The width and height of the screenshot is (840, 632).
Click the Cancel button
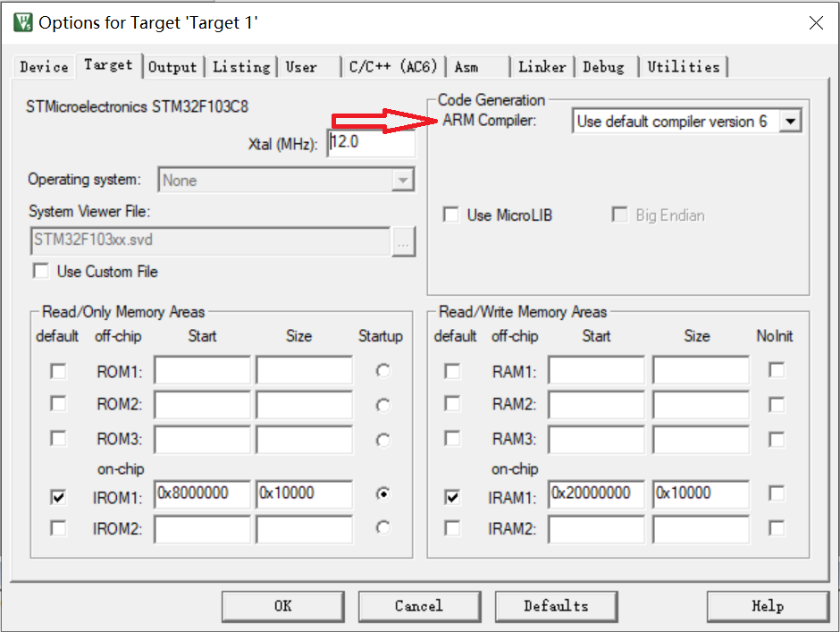[419, 606]
